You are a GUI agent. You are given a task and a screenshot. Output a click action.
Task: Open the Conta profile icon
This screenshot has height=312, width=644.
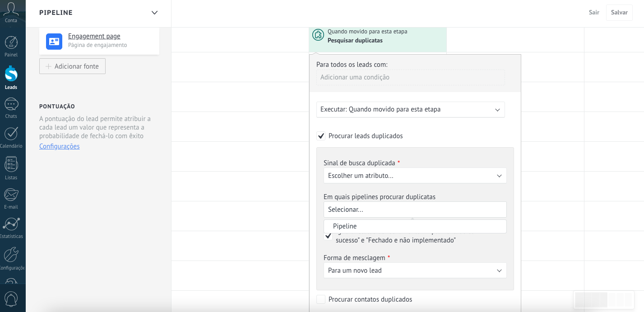[11, 10]
